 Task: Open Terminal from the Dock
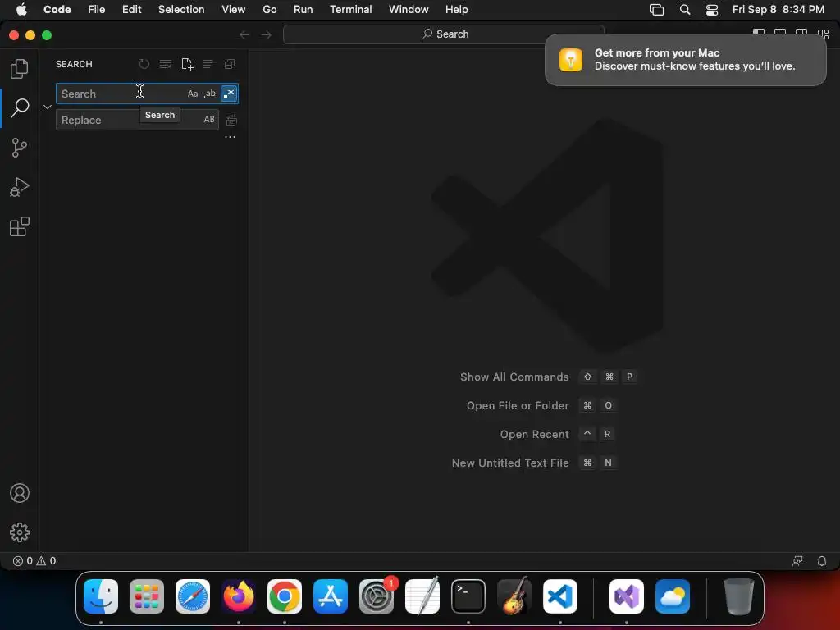[x=468, y=596]
